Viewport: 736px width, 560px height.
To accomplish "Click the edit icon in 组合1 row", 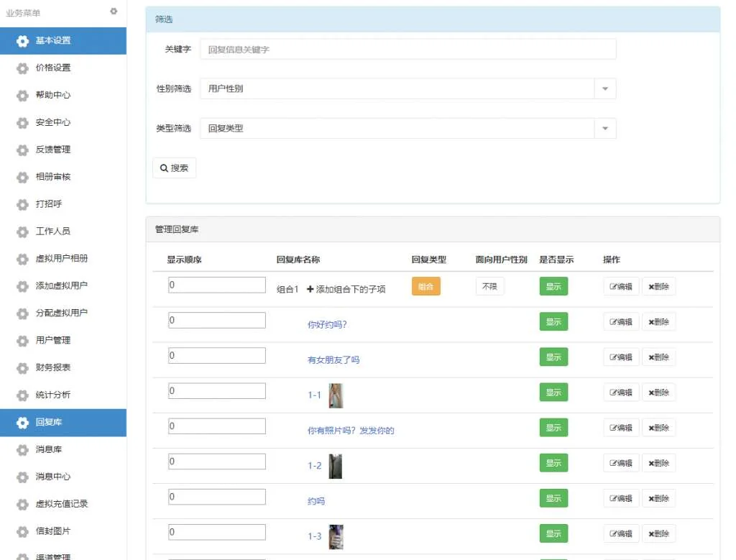I will pyautogui.click(x=621, y=286).
